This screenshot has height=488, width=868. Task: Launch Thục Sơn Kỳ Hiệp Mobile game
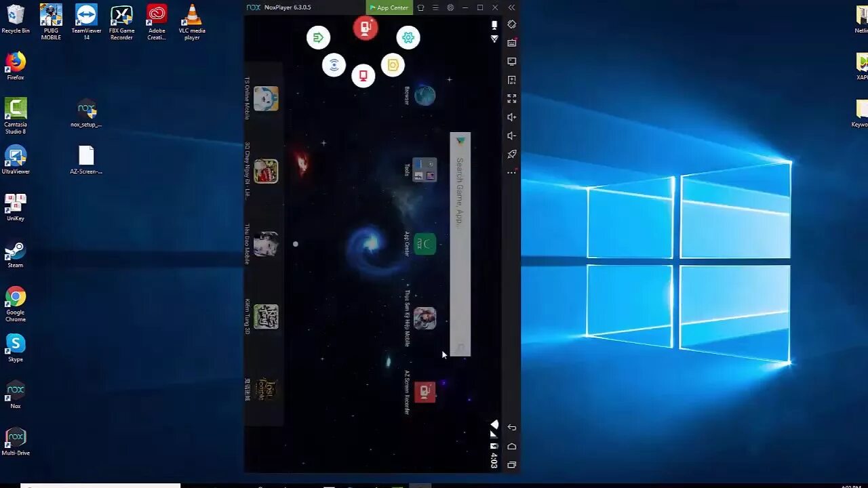425,318
